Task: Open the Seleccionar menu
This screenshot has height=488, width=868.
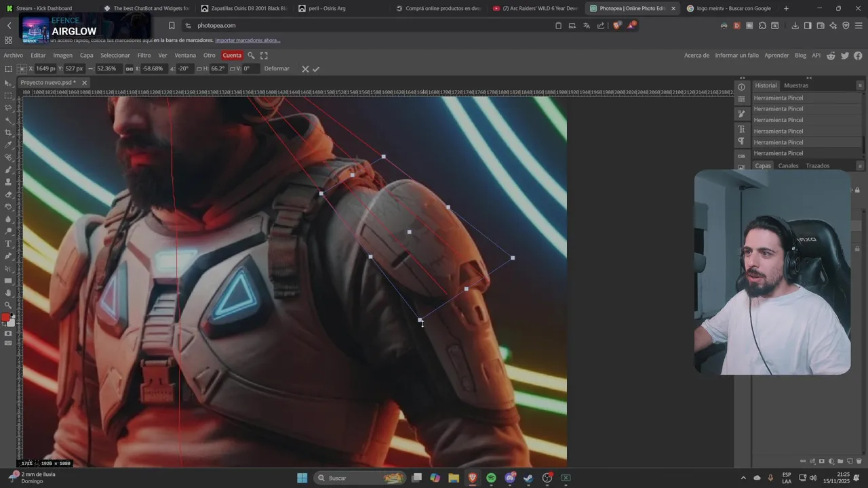Action: tap(115, 56)
